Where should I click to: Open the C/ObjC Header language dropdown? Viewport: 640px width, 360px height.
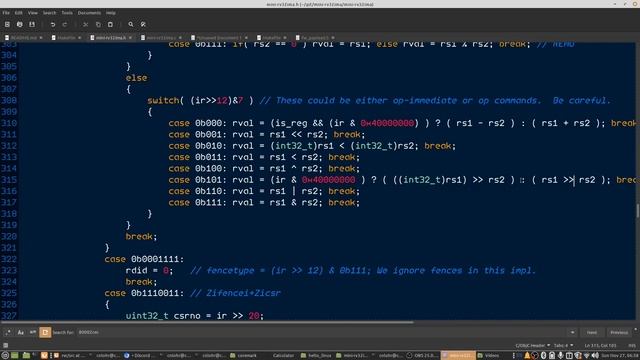(533, 345)
